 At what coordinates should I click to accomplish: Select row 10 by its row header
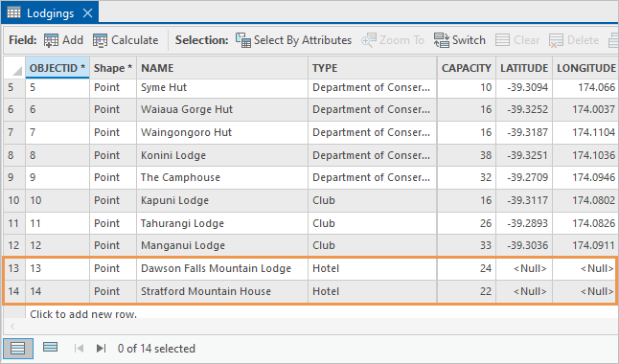pyautogui.click(x=14, y=200)
